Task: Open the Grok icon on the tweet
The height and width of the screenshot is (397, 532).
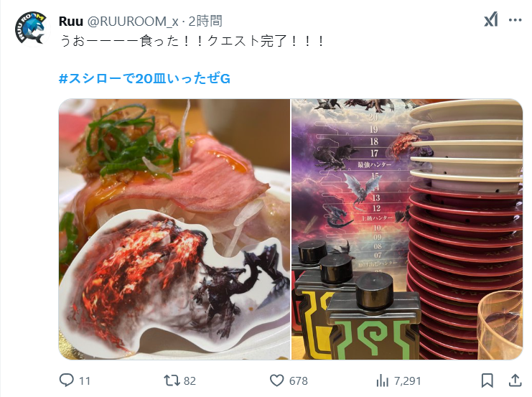Action: [x=491, y=19]
